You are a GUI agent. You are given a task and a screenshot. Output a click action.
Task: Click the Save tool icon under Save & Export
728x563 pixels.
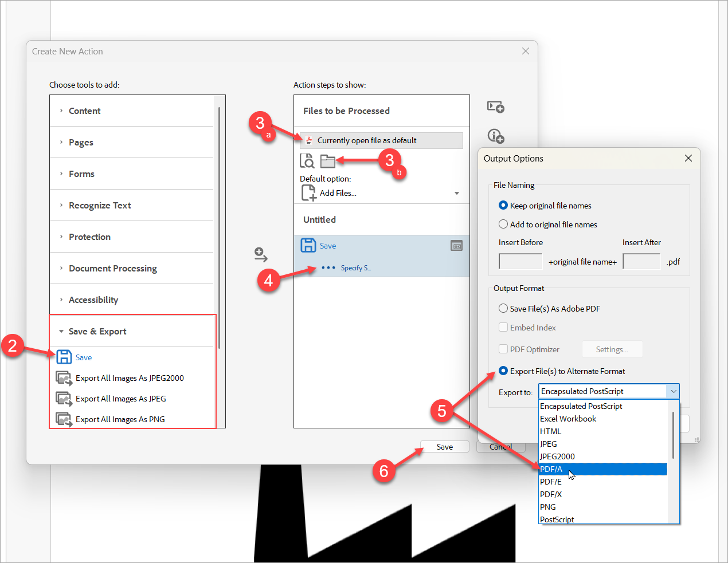64,357
